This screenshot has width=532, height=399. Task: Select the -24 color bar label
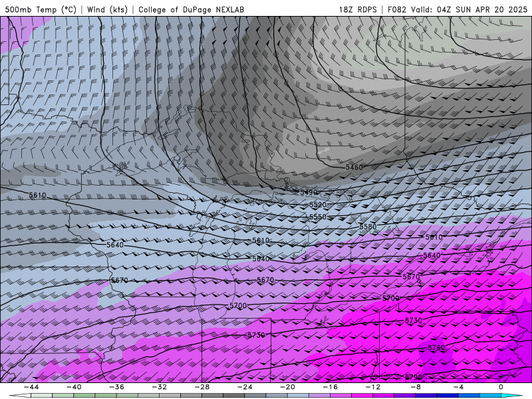click(245, 387)
